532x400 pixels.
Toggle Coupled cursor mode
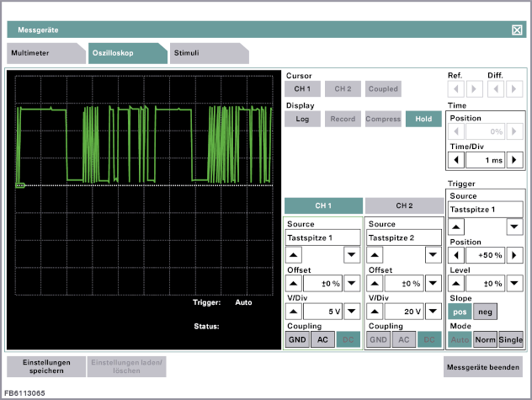[x=383, y=89]
